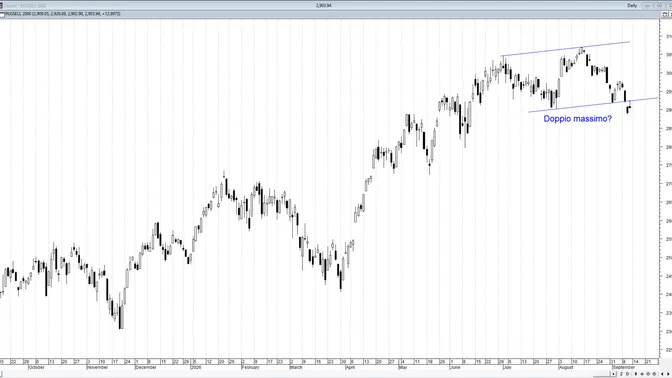Screen dimensions: 672x378
Task: Click the November label on date axis
Action: (97, 368)
